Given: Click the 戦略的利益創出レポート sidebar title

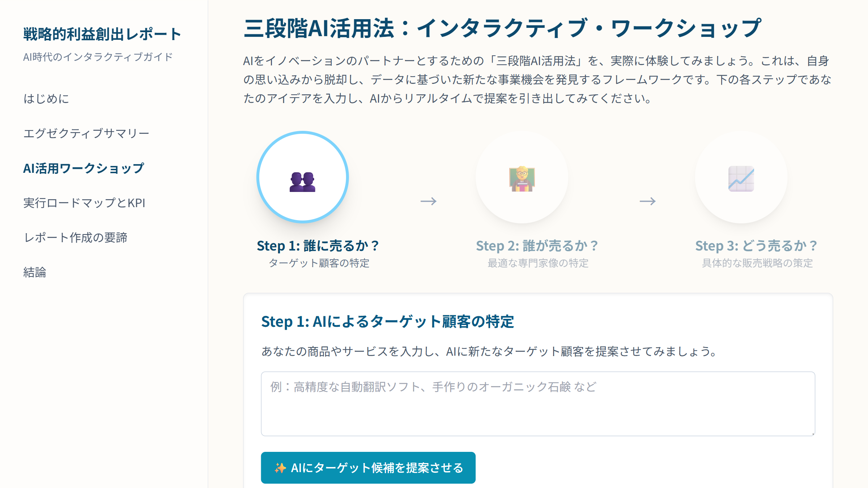Looking at the screenshot, I should point(102,34).
